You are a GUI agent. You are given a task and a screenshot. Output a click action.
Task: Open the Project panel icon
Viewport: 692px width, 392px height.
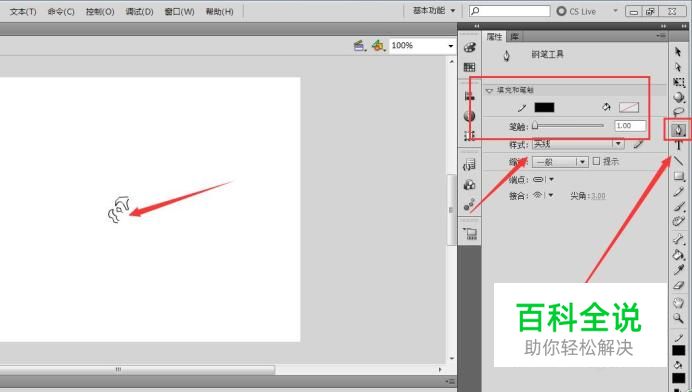click(470, 234)
